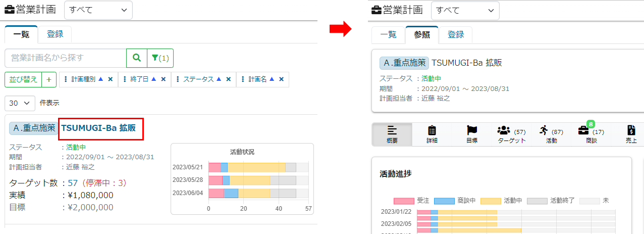Screen dimensions: 644x234
Task: Remove the 終了日 sort chip
Action: pyautogui.click(x=163, y=79)
